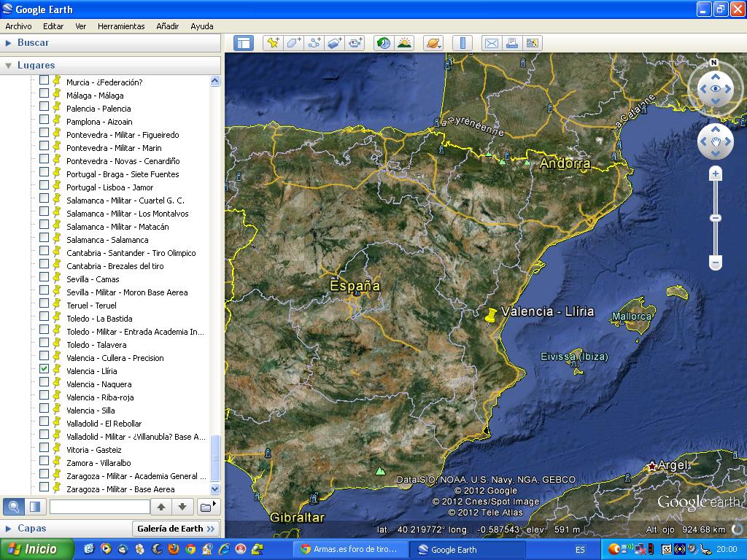This screenshot has height=560, width=747.
Task: Hide the sidebar using toolbar button
Action: pyautogui.click(x=243, y=43)
